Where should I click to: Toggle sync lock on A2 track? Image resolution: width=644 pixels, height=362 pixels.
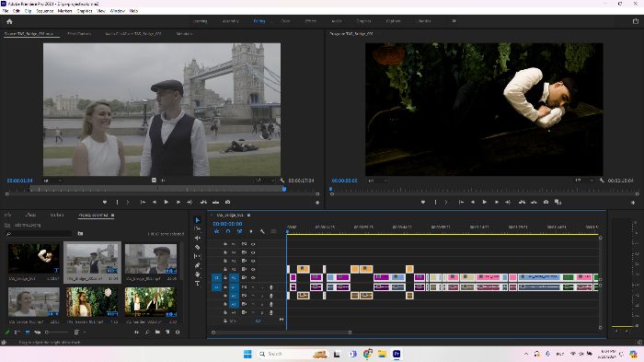(244, 296)
